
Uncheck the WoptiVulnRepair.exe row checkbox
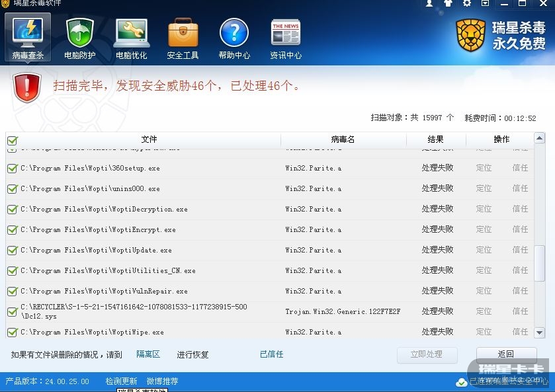click(x=13, y=292)
